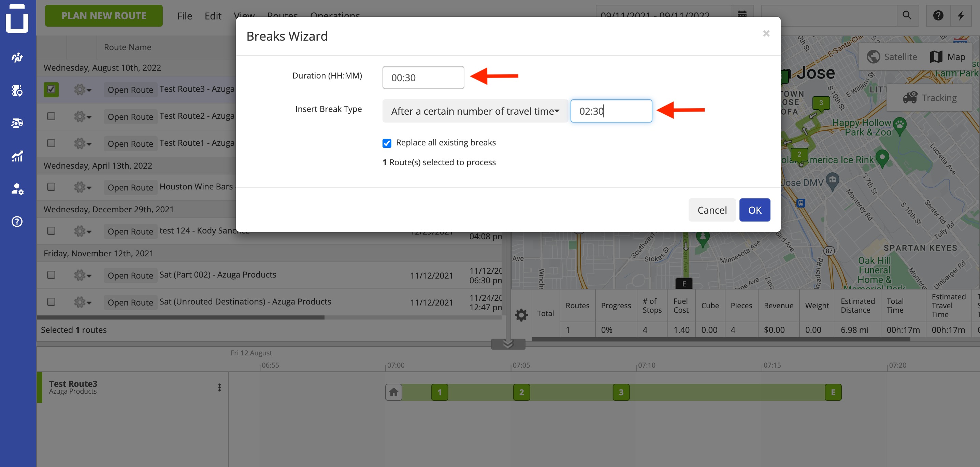Uncheck the Test Route3 row checkbox
The width and height of the screenshot is (980, 467).
(51, 89)
